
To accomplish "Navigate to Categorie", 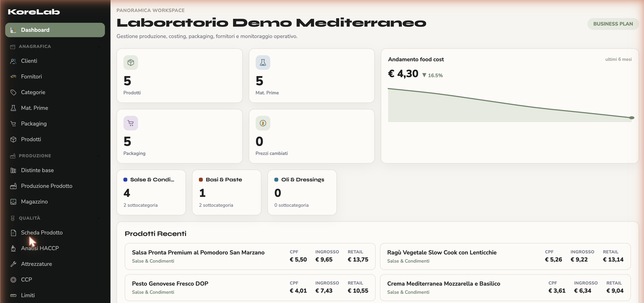I will pos(55,92).
